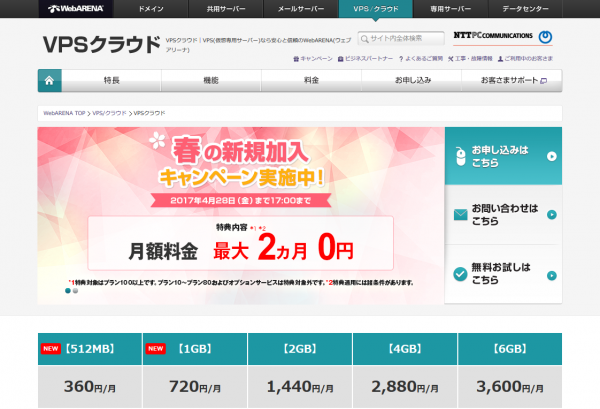This screenshot has height=409, width=600.
Task: Open the 特長 navigation tab
Action: pyautogui.click(x=111, y=80)
